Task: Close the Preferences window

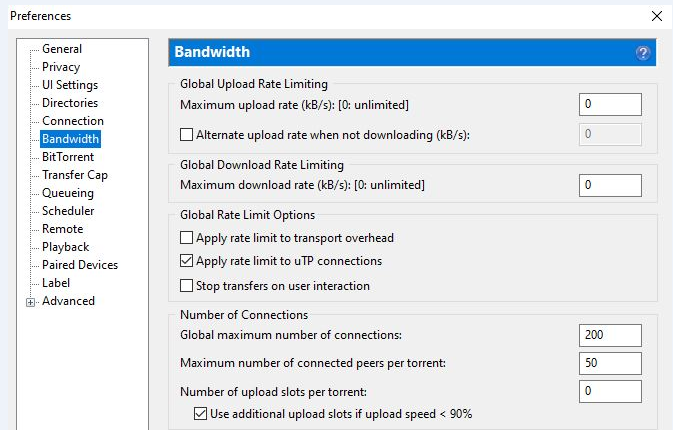Action: click(x=656, y=16)
